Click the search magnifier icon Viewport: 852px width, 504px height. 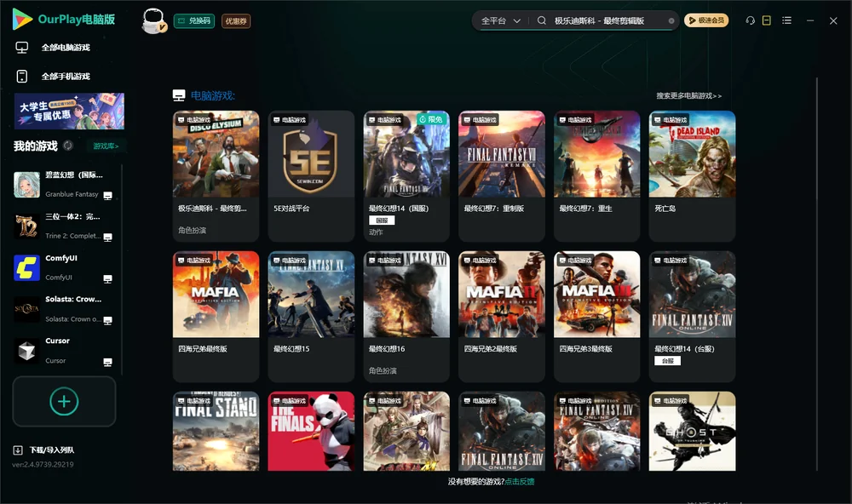pyautogui.click(x=542, y=20)
